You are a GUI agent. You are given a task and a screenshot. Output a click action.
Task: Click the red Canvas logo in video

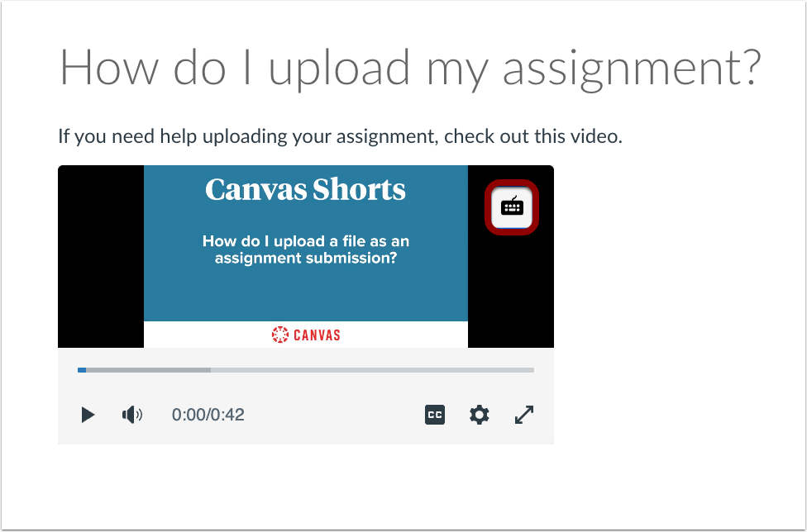(306, 335)
